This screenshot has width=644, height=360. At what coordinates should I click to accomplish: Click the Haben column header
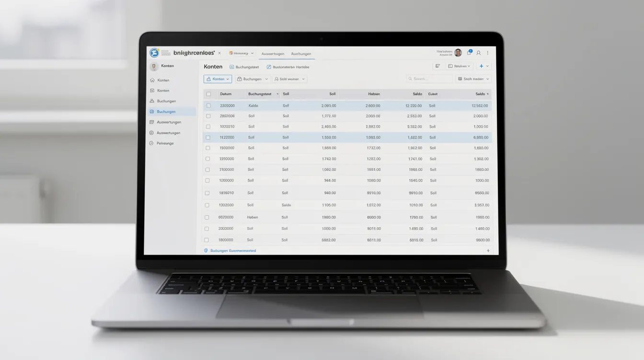click(x=374, y=94)
